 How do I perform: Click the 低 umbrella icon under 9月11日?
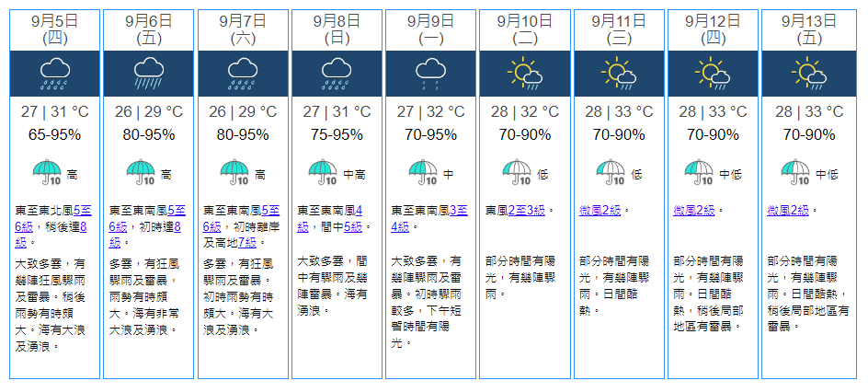[611, 172]
